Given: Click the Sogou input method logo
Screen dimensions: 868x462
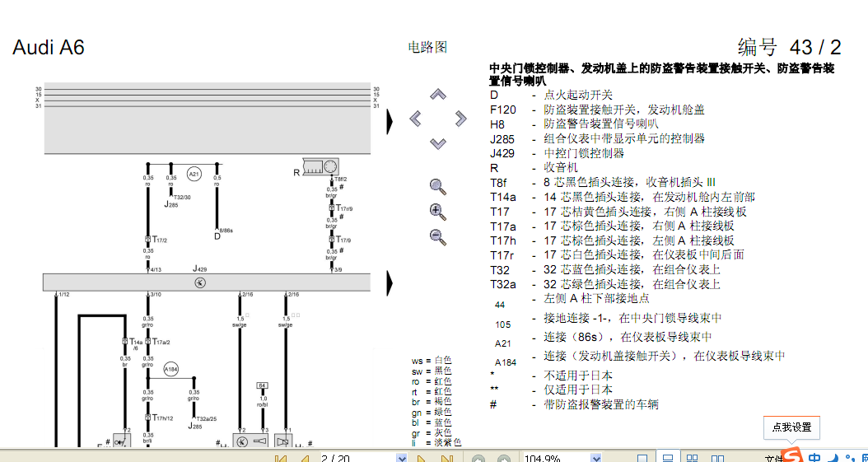Looking at the screenshot, I should pyautogui.click(x=793, y=456).
